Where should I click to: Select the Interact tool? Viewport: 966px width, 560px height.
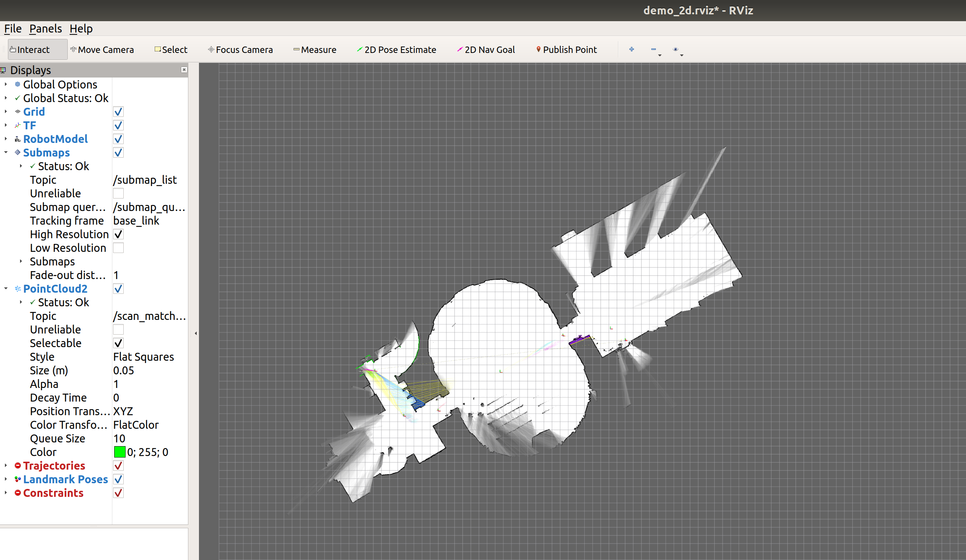coord(33,50)
